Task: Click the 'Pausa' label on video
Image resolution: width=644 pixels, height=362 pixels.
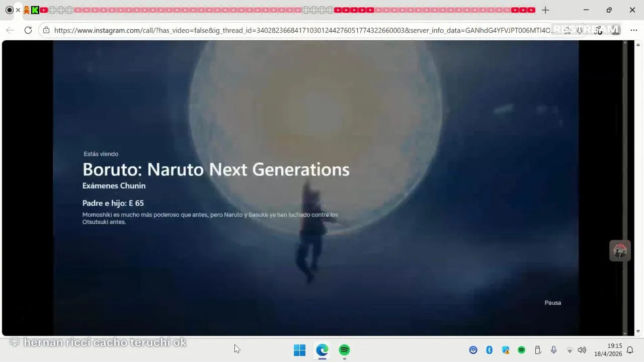Action: pyautogui.click(x=552, y=303)
